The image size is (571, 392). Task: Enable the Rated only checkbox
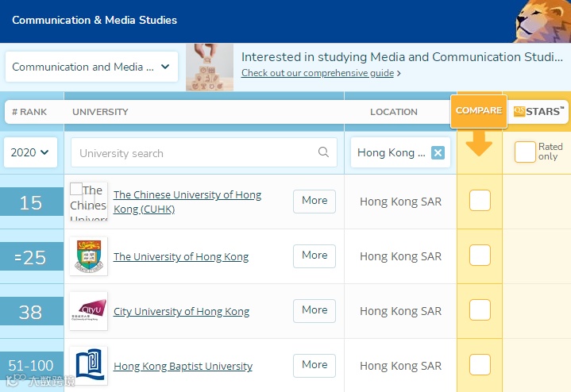coord(525,152)
